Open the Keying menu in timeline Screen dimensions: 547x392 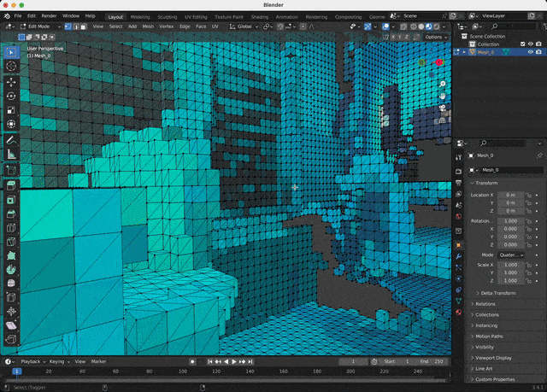(59, 362)
